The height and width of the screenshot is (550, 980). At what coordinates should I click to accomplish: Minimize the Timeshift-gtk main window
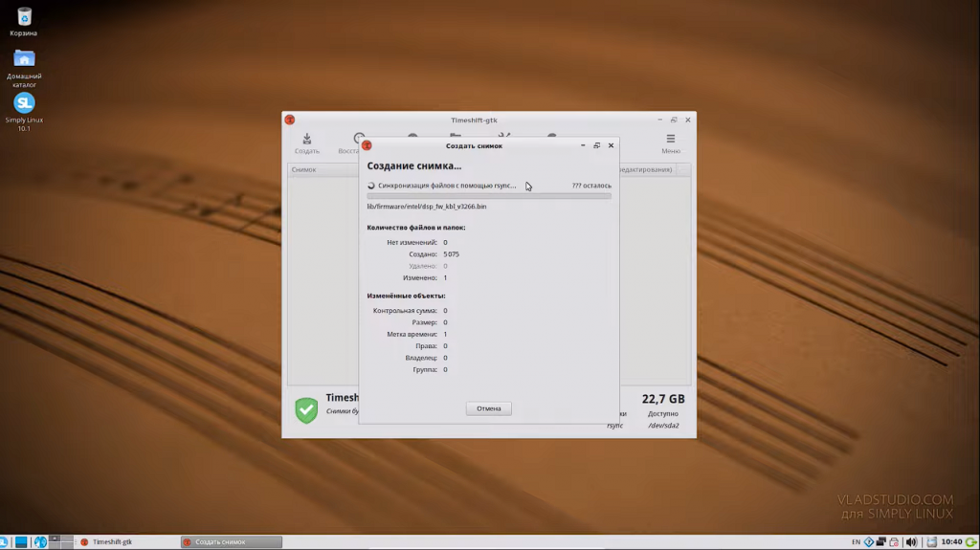pos(659,120)
